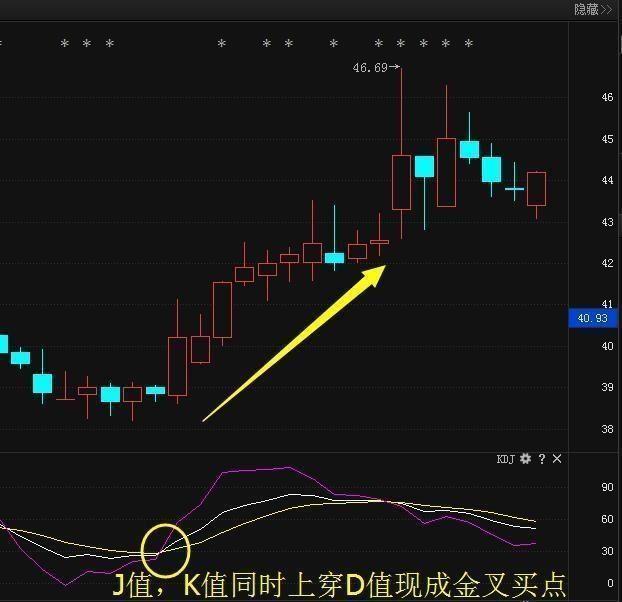
Task: Click the last asterisk marker in top row
Action: click(468, 44)
